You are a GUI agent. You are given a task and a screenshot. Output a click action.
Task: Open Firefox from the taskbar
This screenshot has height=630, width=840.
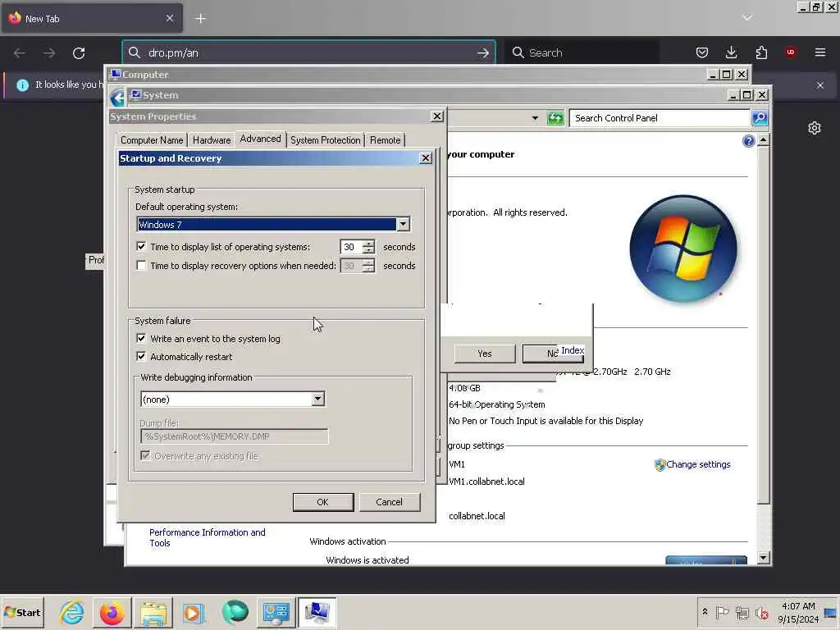(112, 613)
